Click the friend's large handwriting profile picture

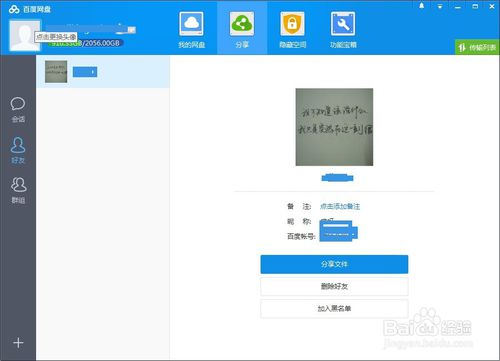coord(334,127)
